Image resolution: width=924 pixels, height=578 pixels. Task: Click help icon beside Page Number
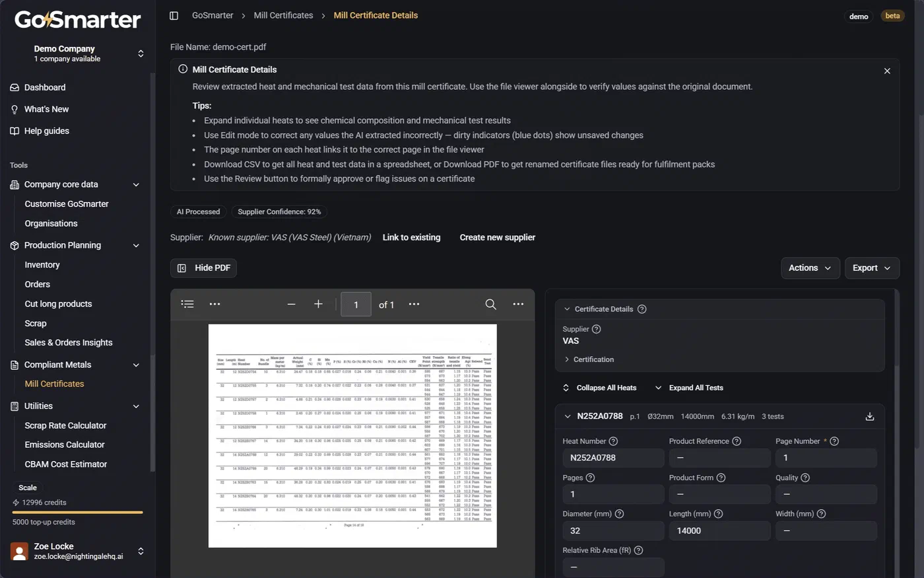coord(834,441)
